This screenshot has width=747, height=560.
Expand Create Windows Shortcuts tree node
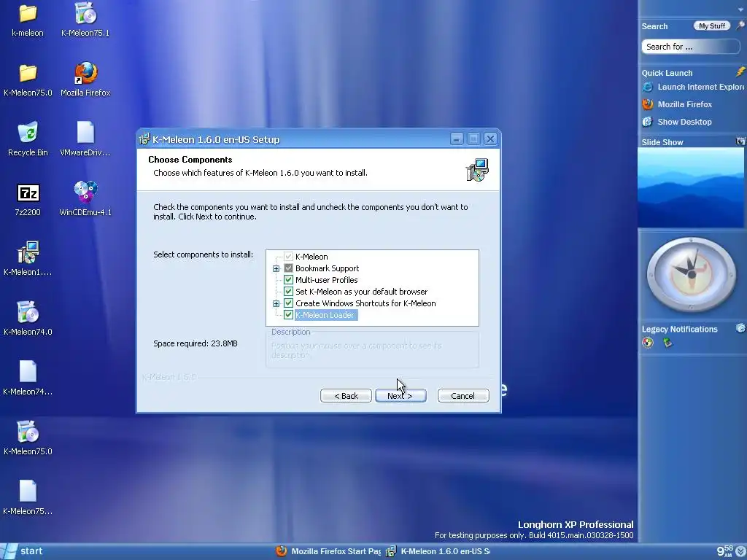(x=276, y=303)
